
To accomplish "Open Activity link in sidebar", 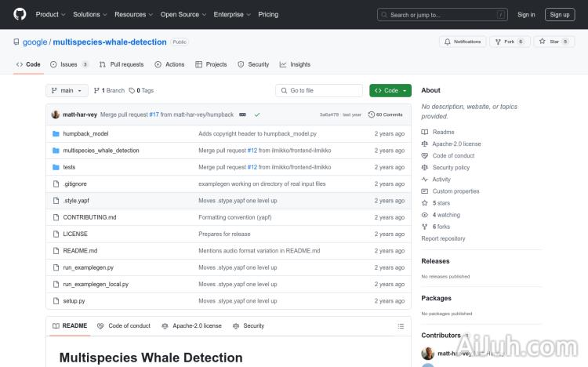I will [x=436, y=180].
